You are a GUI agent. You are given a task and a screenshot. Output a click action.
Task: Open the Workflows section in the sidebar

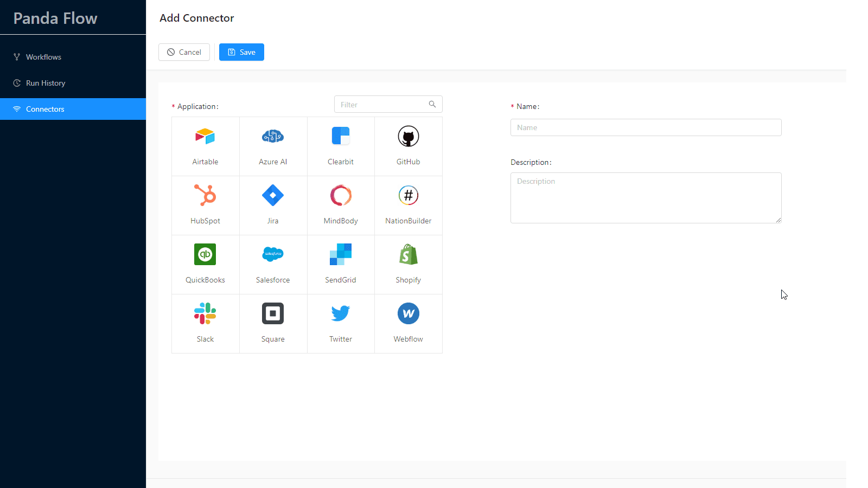coord(43,56)
